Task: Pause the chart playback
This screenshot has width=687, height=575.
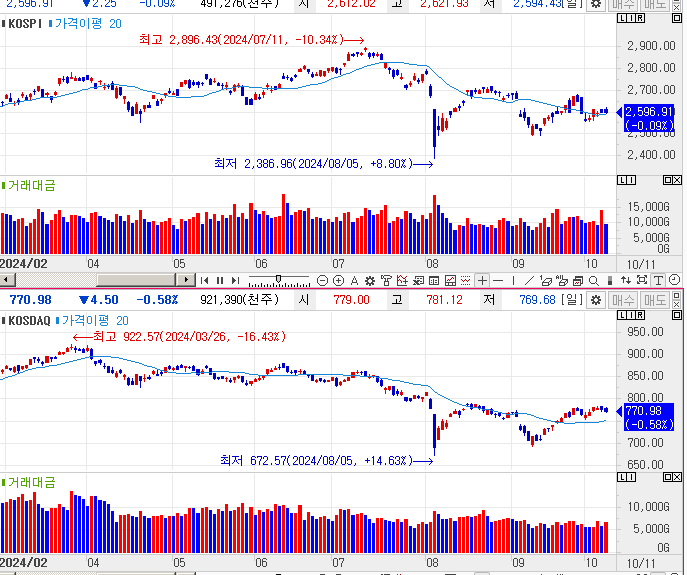Action: pyautogui.click(x=220, y=280)
